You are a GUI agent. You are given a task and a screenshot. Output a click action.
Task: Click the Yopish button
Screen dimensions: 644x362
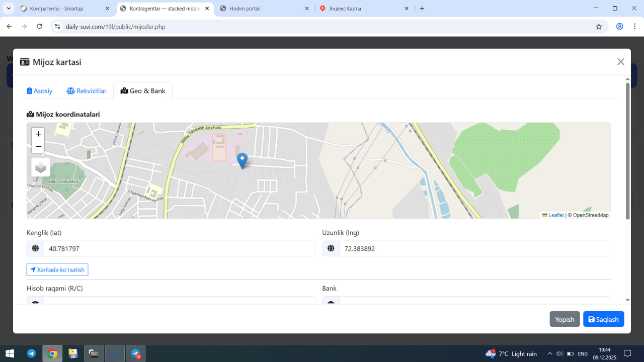pyautogui.click(x=565, y=319)
